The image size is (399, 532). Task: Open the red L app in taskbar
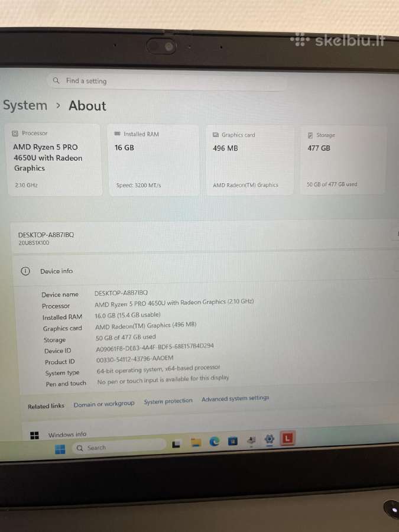click(287, 439)
